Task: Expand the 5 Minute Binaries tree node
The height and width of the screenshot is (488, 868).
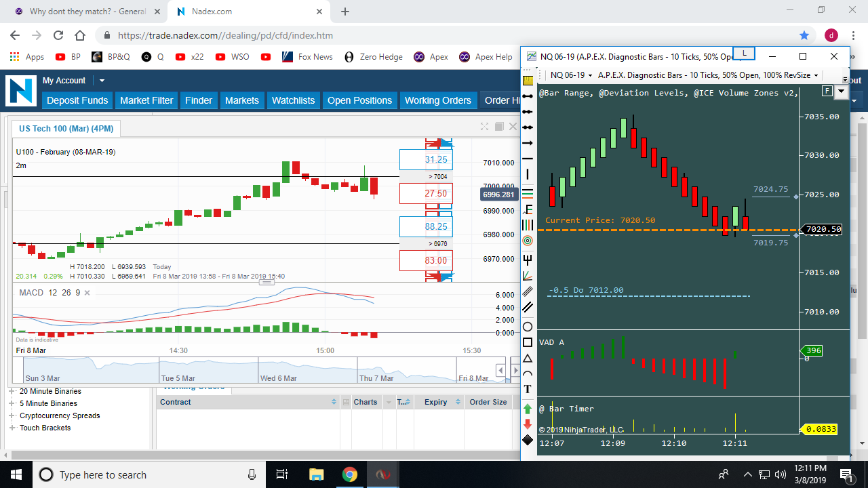Action: (12, 404)
